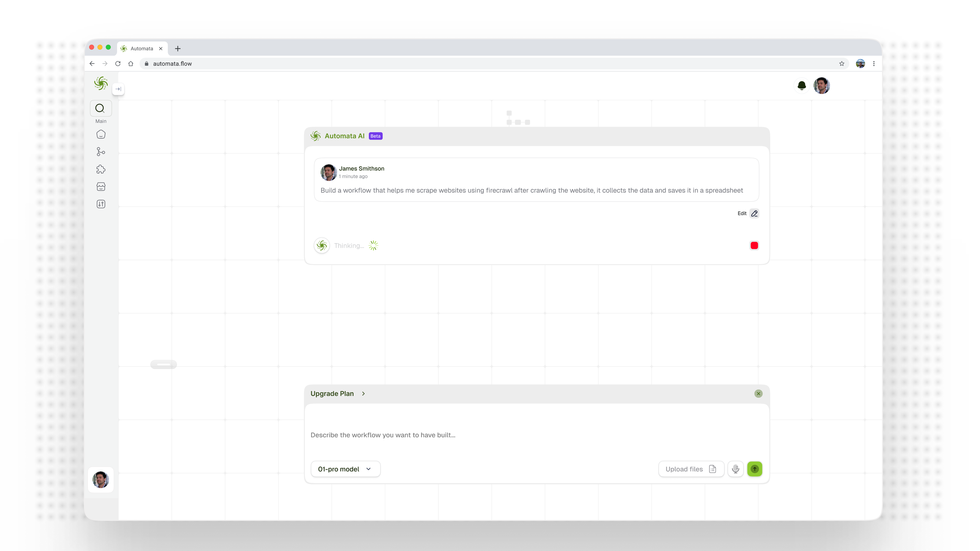Activate the microphone voice input icon
Viewport: 980px width, 551px height.
point(735,469)
